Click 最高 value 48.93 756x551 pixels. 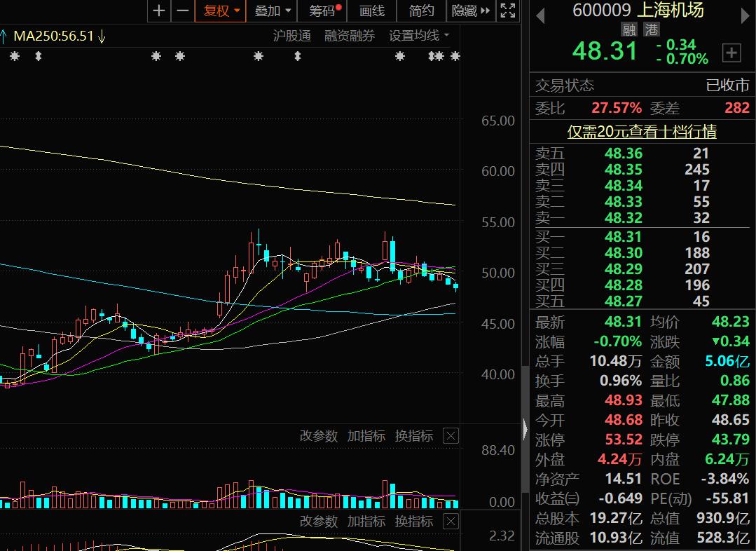(x=624, y=400)
